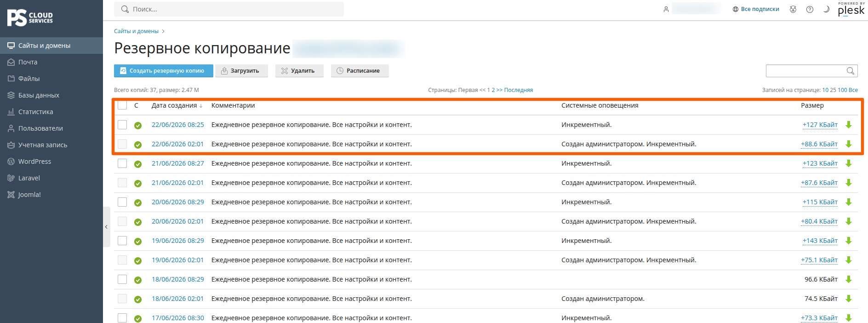Toggle the select-all checkbox in table header
The image size is (868, 323).
click(122, 105)
